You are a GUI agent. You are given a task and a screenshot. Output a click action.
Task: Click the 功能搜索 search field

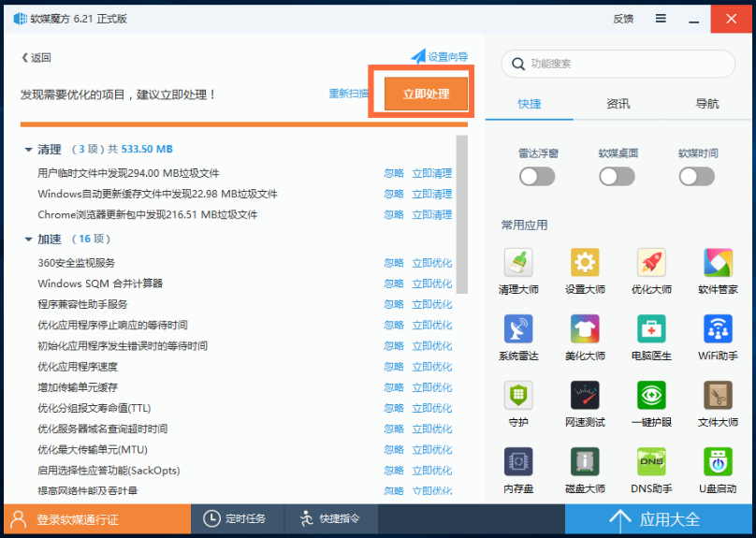click(618, 64)
